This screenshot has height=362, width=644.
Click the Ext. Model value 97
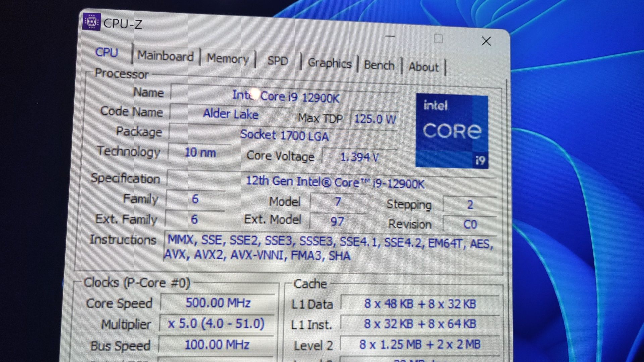click(337, 221)
